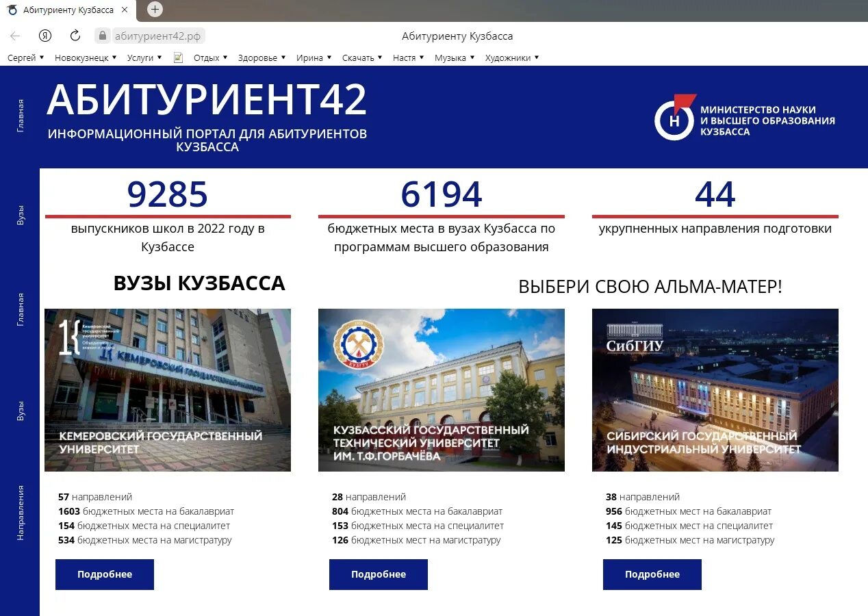The height and width of the screenshot is (616, 868).
Task: Click '126 бюджетных мест на магистратуру' line
Action: click(416, 540)
